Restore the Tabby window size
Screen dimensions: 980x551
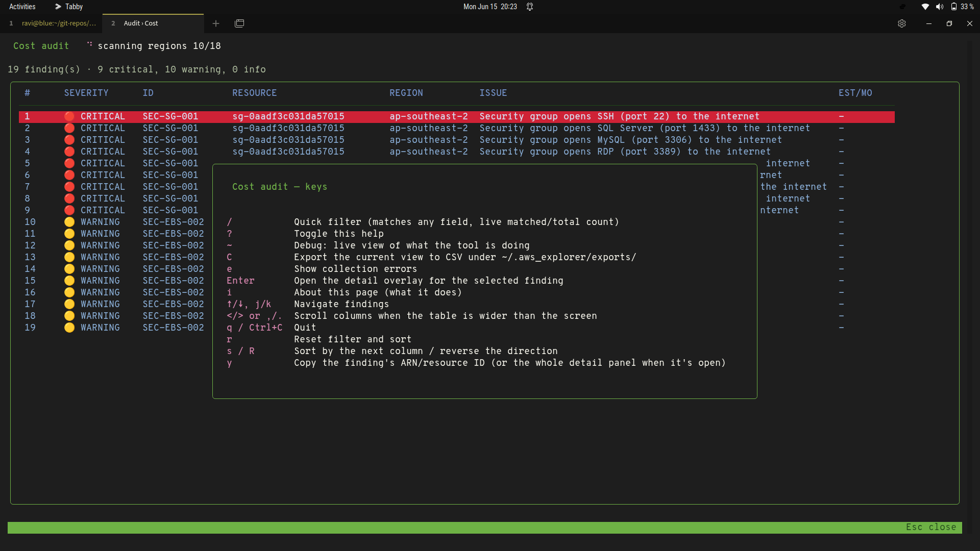pyautogui.click(x=949, y=23)
